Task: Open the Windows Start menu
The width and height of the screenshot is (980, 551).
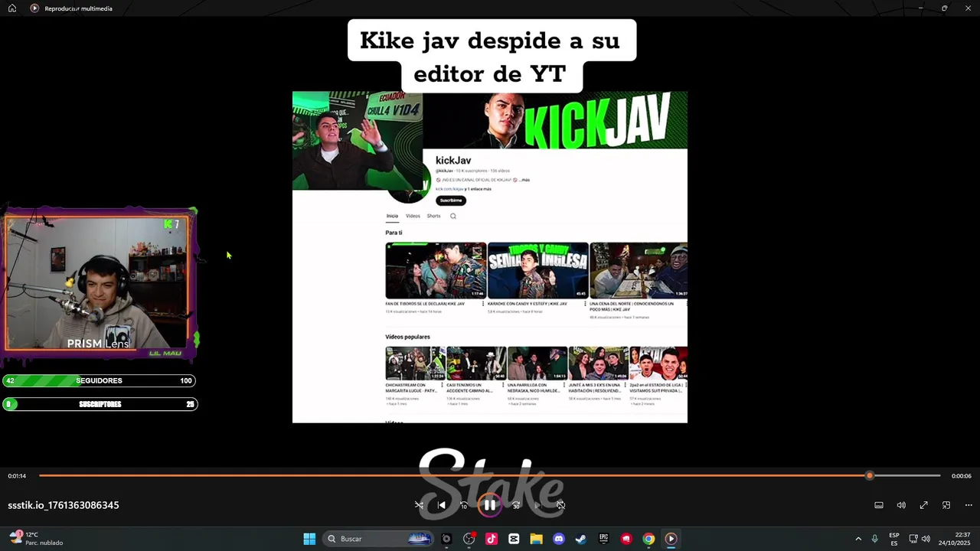Action: pos(309,539)
